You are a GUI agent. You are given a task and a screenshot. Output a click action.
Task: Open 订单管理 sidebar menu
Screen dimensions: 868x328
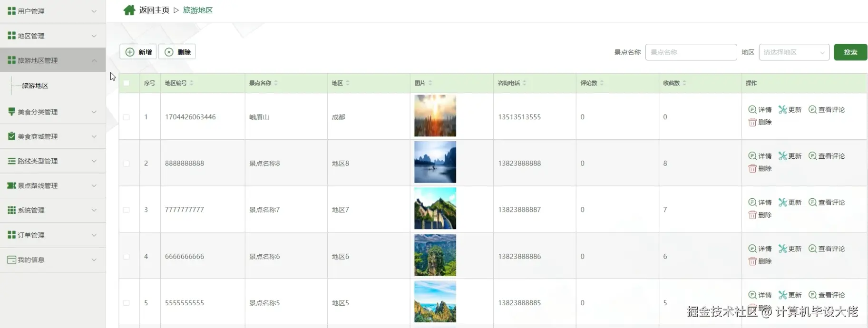(53, 235)
